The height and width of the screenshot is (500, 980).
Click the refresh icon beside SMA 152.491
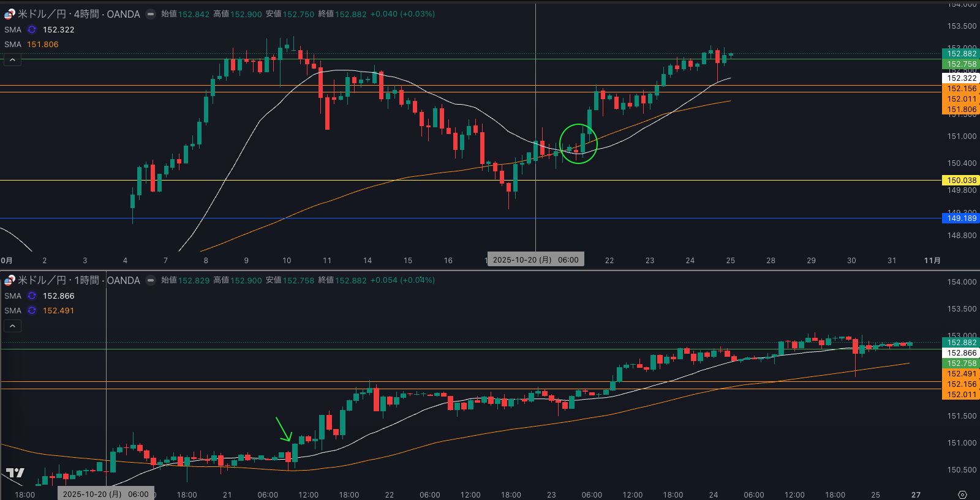32,310
